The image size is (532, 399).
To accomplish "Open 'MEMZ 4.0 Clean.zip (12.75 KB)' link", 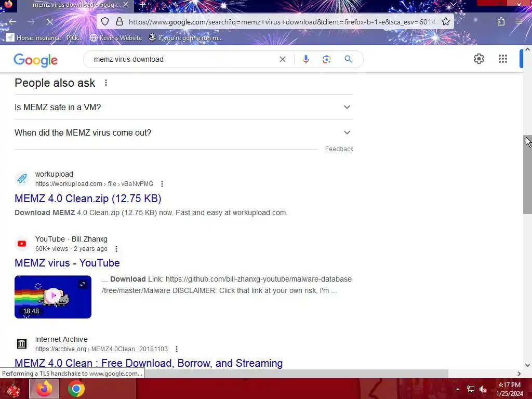I will (x=88, y=198).
